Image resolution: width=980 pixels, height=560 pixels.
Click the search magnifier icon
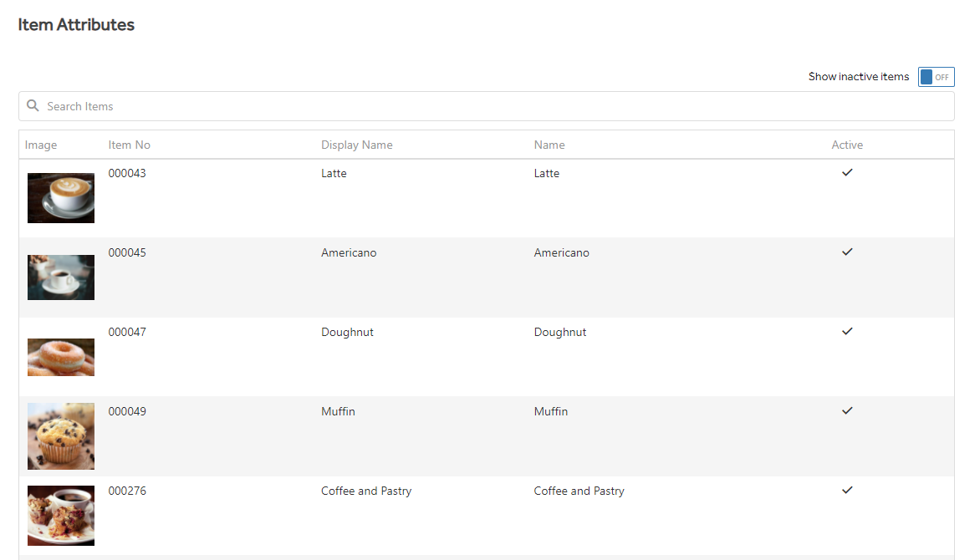[33, 105]
